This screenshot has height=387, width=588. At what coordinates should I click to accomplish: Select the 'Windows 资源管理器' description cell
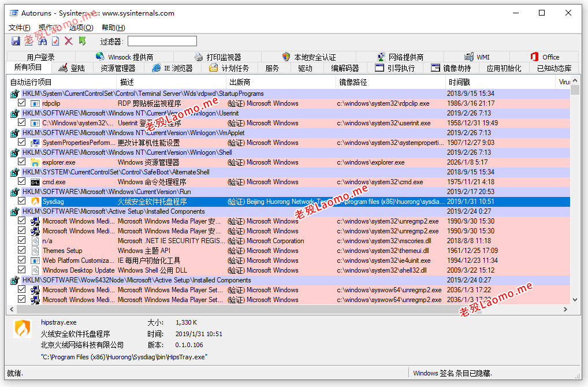pos(148,162)
